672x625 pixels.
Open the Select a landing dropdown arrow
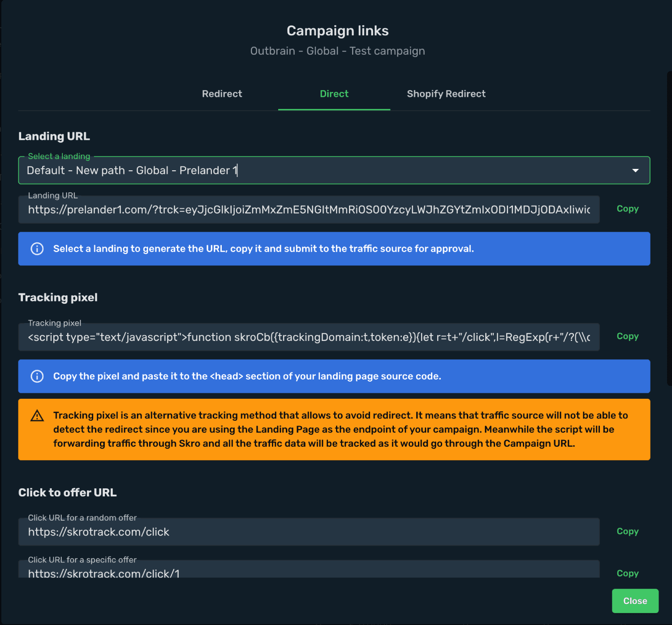click(635, 170)
